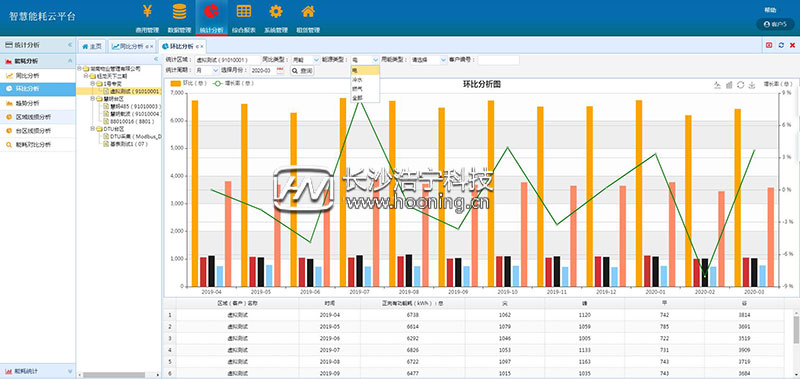
Task: Select 环比分析 in the left sidebar
Action: [38, 89]
